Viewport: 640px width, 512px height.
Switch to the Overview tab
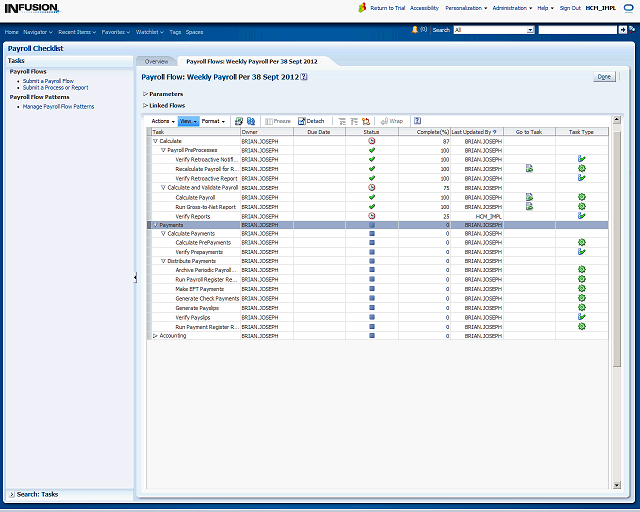157,61
